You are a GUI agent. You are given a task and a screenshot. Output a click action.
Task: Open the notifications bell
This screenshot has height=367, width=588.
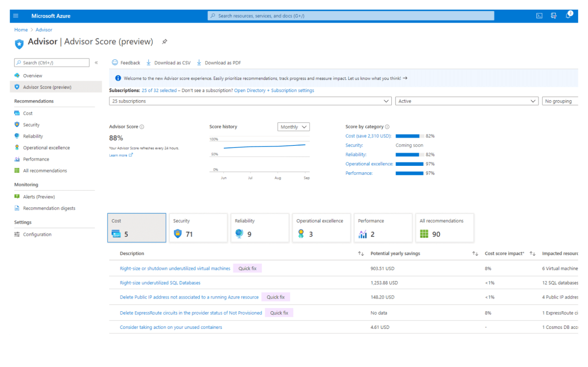[x=568, y=16]
